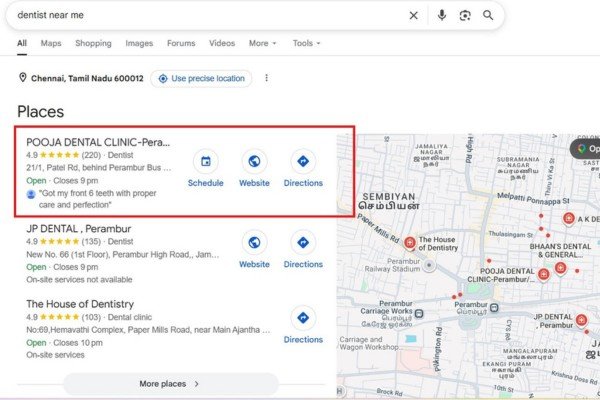Click the Bhaan's Dental map pin
The image size is (600, 400).
(561, 268)
